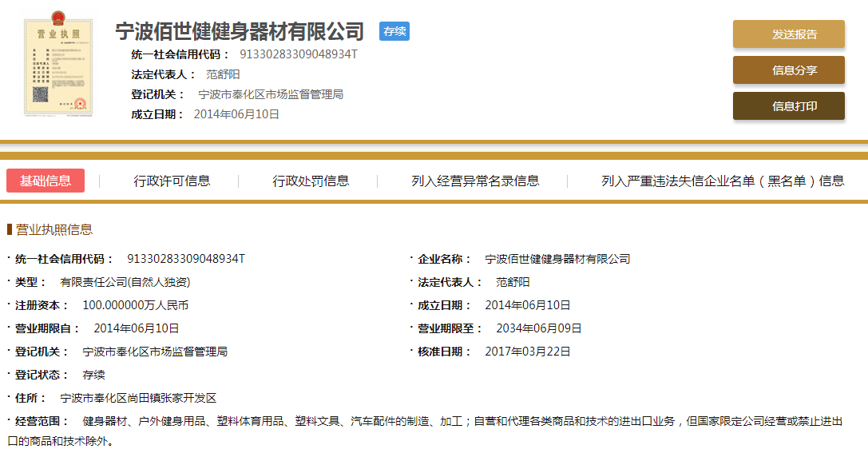The height and width of the screenshot is (453, 868).
Task: Click the approval date 2017年03月22日
Action: point(528,352)
